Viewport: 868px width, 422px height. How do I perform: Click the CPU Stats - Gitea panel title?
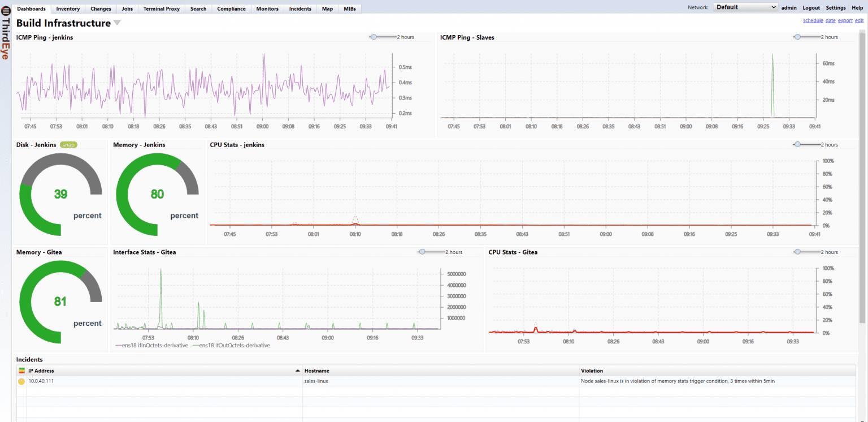513,252
